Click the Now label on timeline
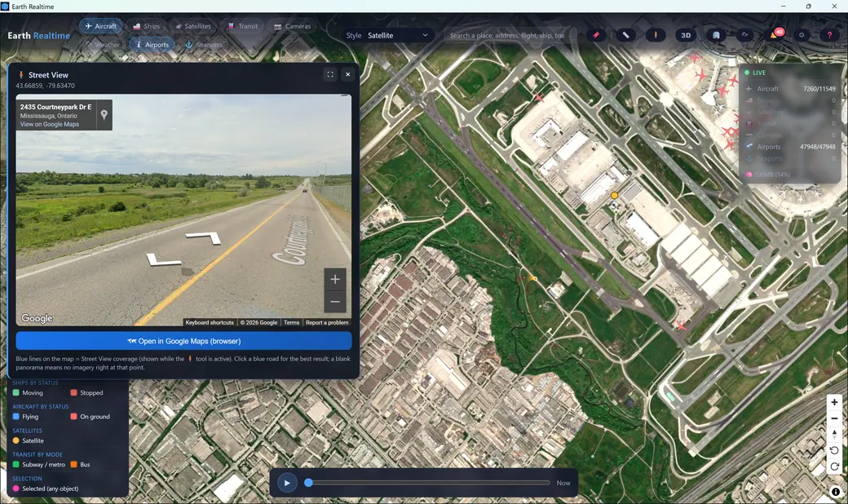 pyautogui.click(x=563, y=483)
